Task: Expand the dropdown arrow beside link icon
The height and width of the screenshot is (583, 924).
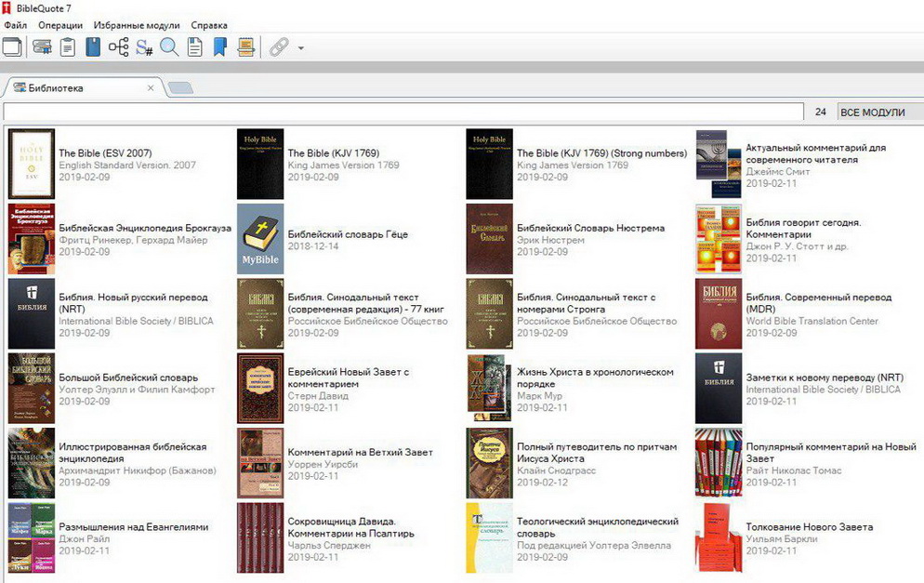Action: pos(300,47)
